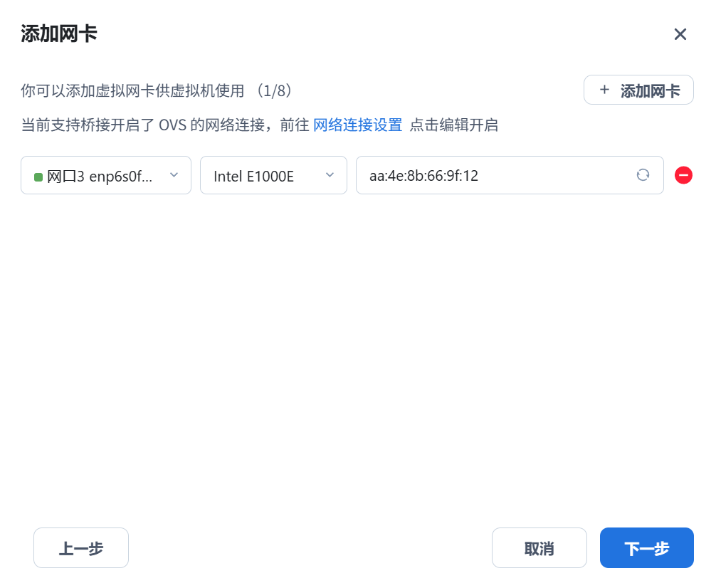Go back with the 上一步 button
The image size is (716, 588).
80,547
